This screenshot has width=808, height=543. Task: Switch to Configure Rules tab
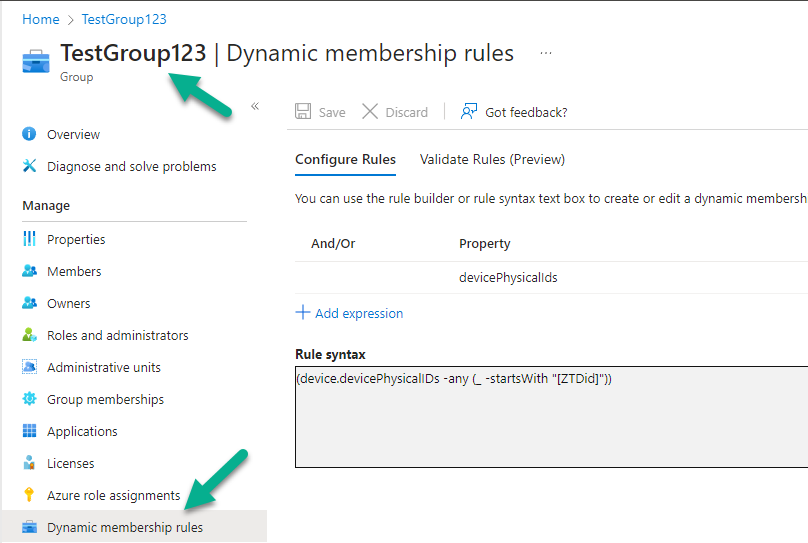point(345,160)
